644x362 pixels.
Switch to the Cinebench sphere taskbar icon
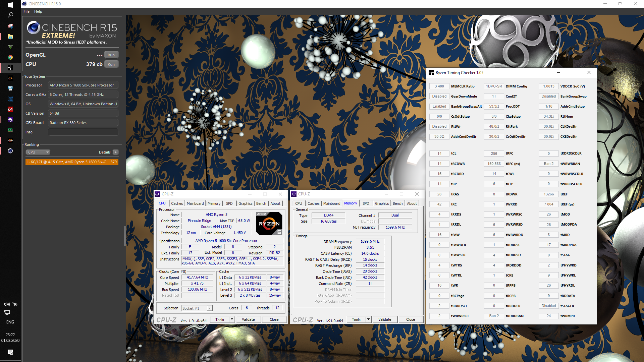[x=10, y=151]
